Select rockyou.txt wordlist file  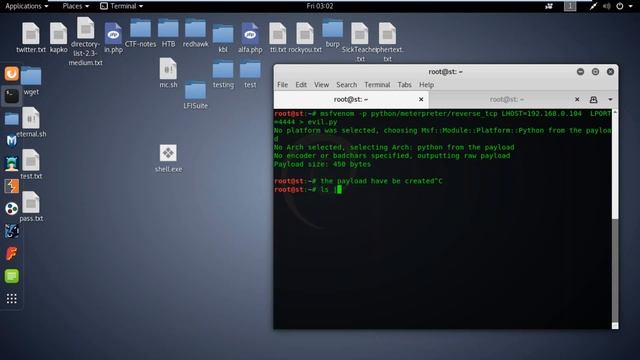(305, 33)
